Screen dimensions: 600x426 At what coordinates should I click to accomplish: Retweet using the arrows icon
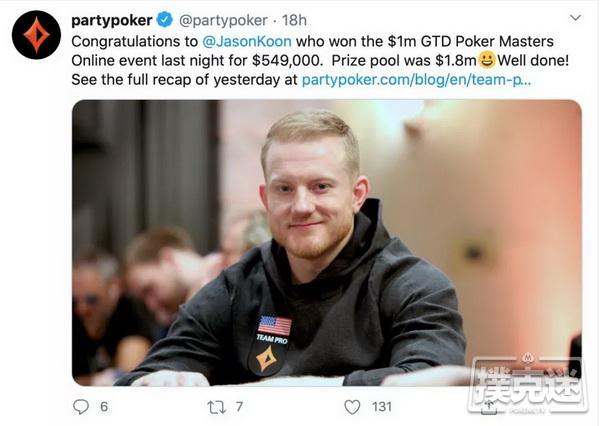[x=217, y=407]
